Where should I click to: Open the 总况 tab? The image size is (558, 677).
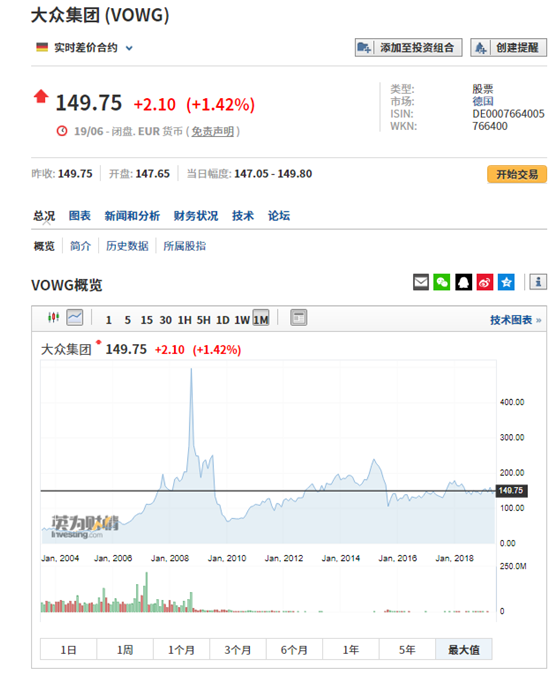[44, 215]
